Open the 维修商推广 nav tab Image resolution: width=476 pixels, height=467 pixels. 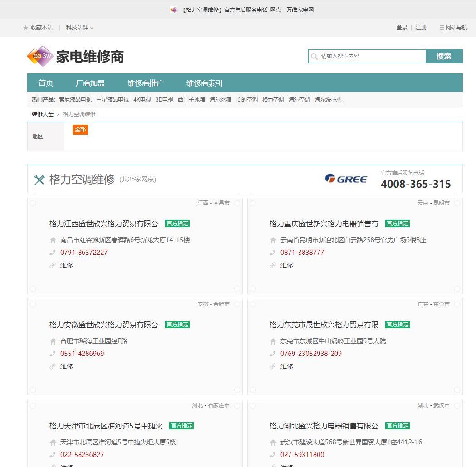coord(145,83)
